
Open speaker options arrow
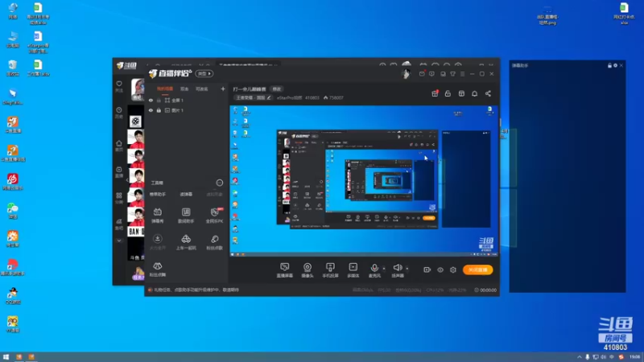[x=407, y=269]
